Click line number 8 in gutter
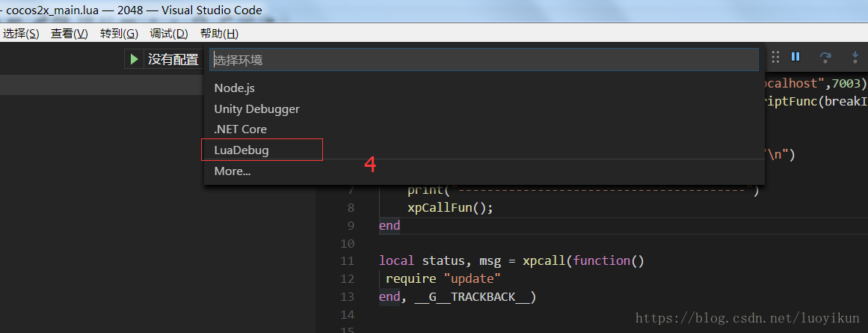The width and height of the screenshot is (868, 333). pyautogui.click(x=350, y=208)
